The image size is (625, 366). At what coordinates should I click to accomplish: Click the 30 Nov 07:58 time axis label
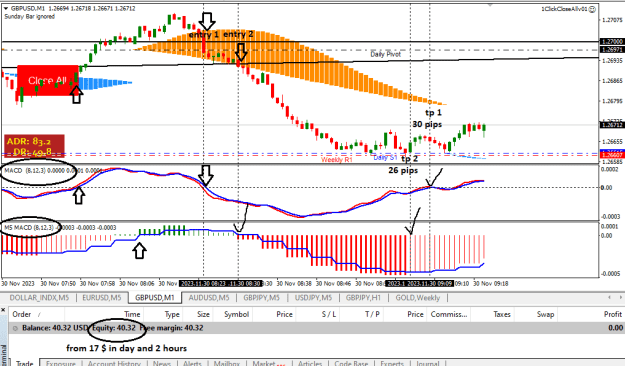point(97,284)
